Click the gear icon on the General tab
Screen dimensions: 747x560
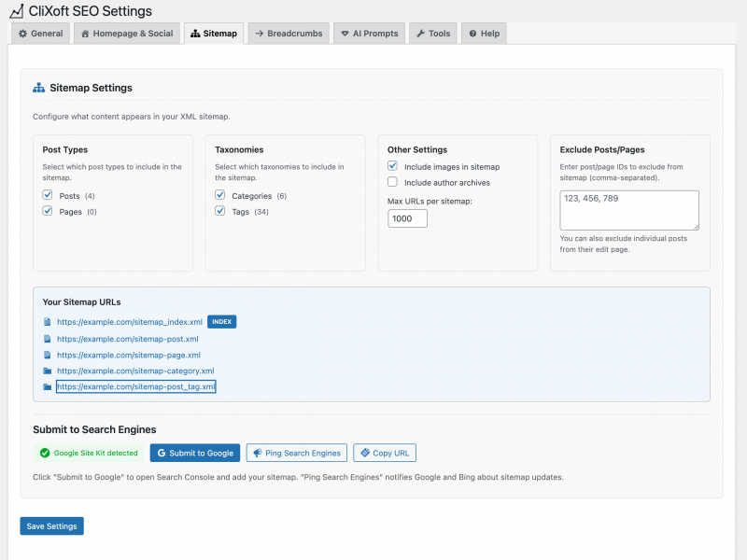click(21, 33)
